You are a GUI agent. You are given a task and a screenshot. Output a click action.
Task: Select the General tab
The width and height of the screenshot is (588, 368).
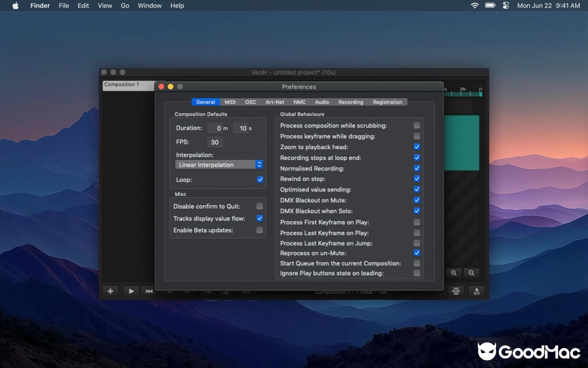click(205, 102)
